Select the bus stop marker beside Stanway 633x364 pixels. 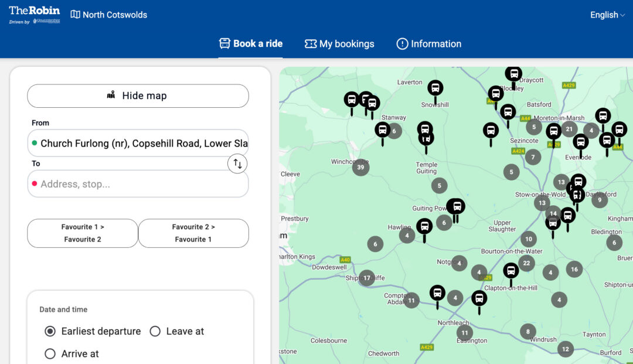(382, 130)
